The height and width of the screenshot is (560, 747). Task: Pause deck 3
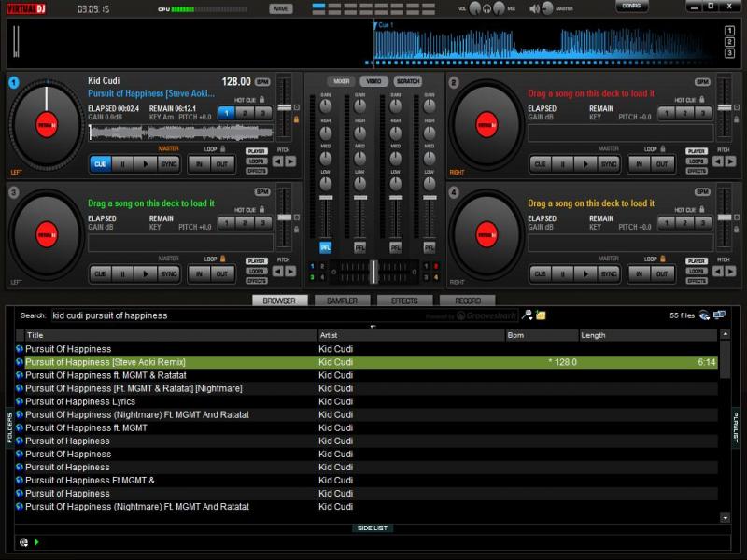[123, 274]
